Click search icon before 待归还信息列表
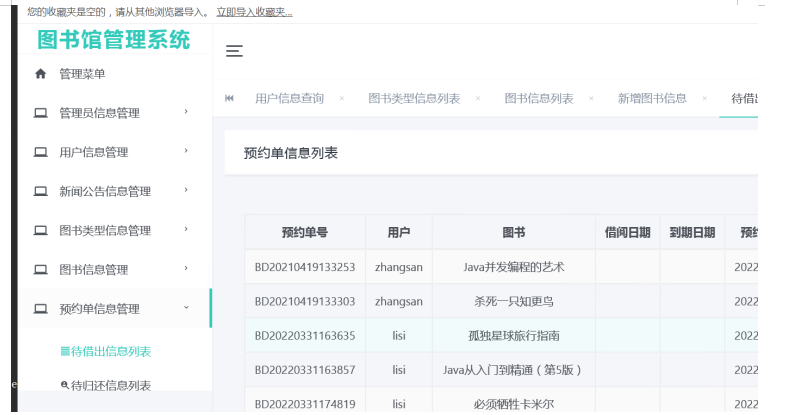789x415 pixels. tap(65, 385)
